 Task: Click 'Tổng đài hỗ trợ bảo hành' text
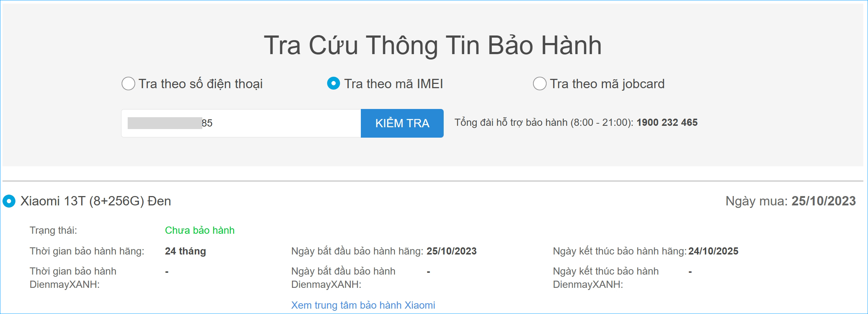[511, 123]
